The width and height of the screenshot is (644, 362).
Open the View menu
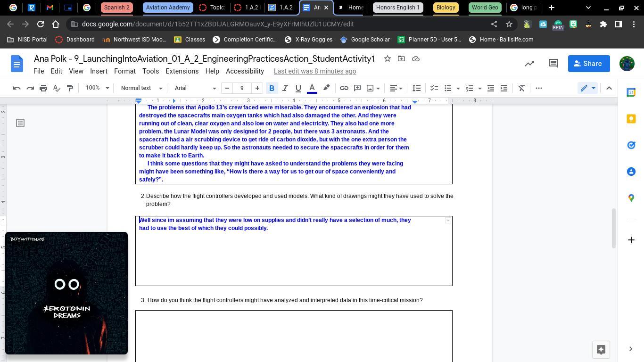[x=76, y=71]
